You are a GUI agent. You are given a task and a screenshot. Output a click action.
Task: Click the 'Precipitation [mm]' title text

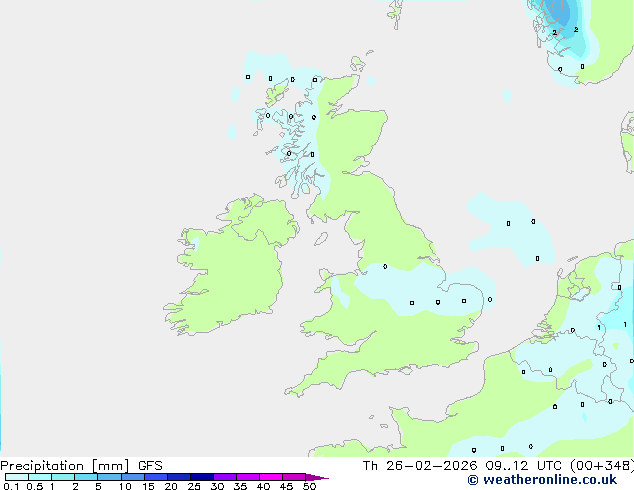[x=65, y=466]
